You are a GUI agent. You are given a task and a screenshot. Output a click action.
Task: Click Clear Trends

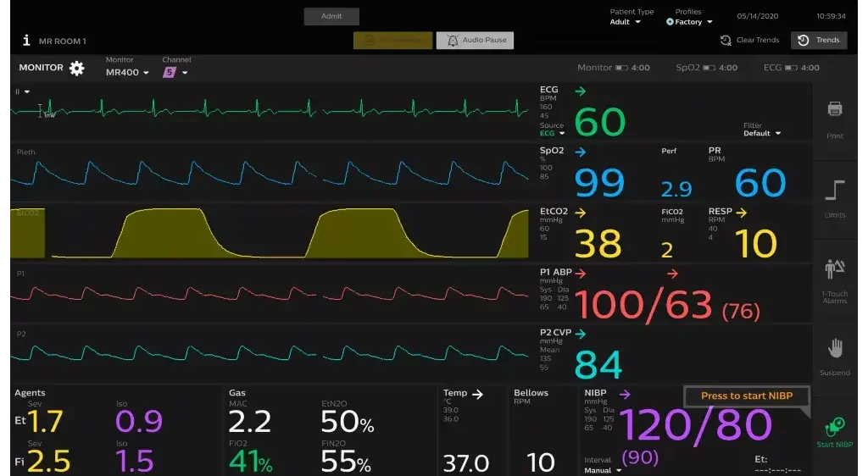[x=749, y=41]
